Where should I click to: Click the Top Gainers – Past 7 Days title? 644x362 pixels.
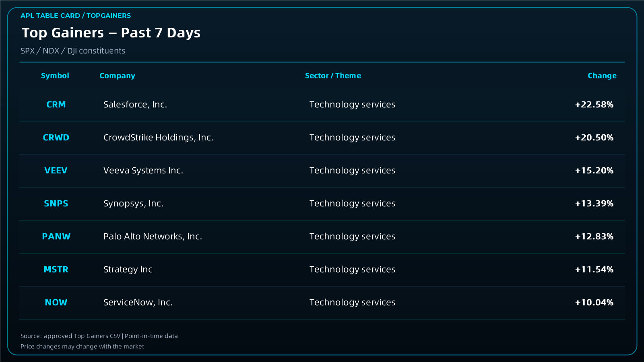pos(111,33)
